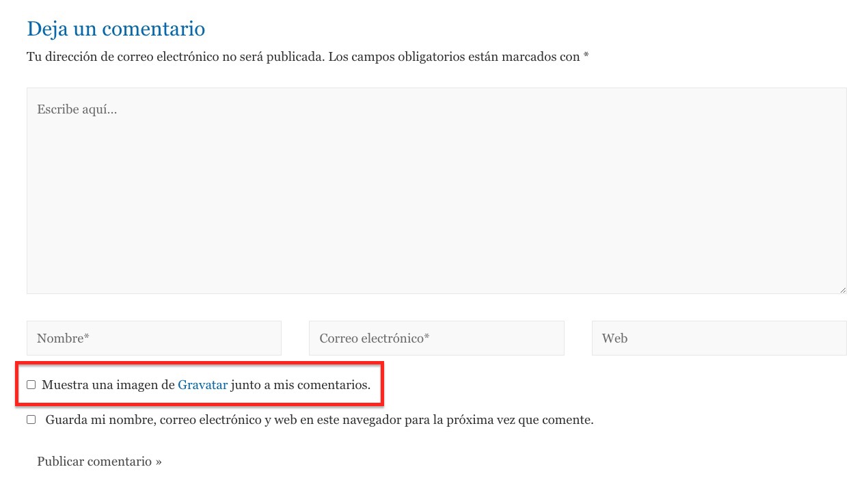868x493 pixels.
Task: Click the "junto a mis comentarios" label text
Action: (x=301, y=385)
